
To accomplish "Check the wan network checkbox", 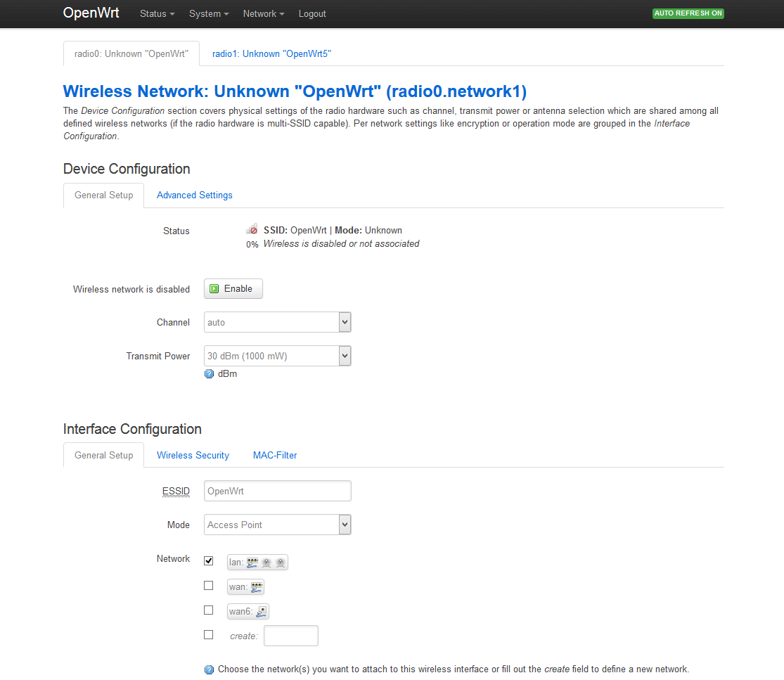I will point(208,586).
